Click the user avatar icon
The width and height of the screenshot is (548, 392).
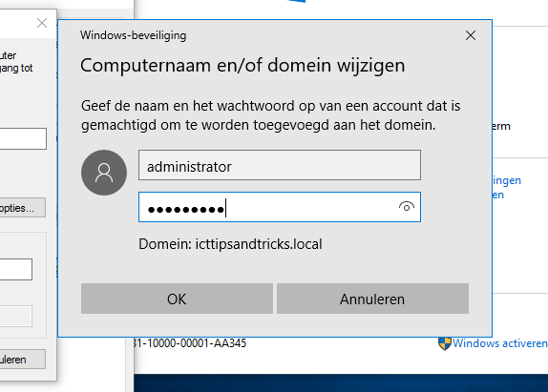click(x=104, y=173)
